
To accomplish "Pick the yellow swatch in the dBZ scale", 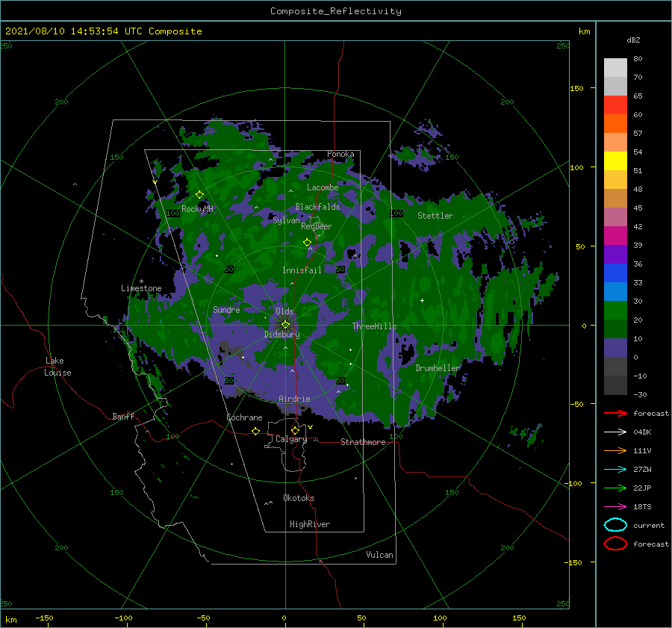I will pyautogui.click(x=615, y=161).
